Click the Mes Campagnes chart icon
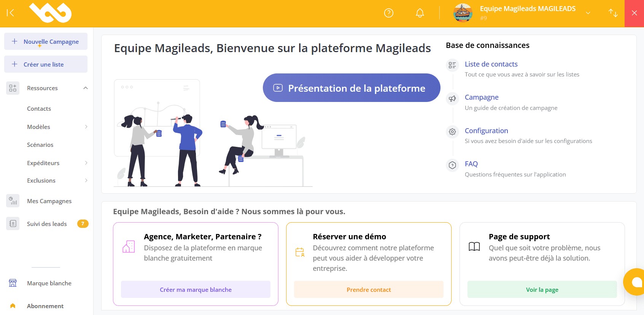Screen dimensions: 644x315 click(x=13, y=201)
